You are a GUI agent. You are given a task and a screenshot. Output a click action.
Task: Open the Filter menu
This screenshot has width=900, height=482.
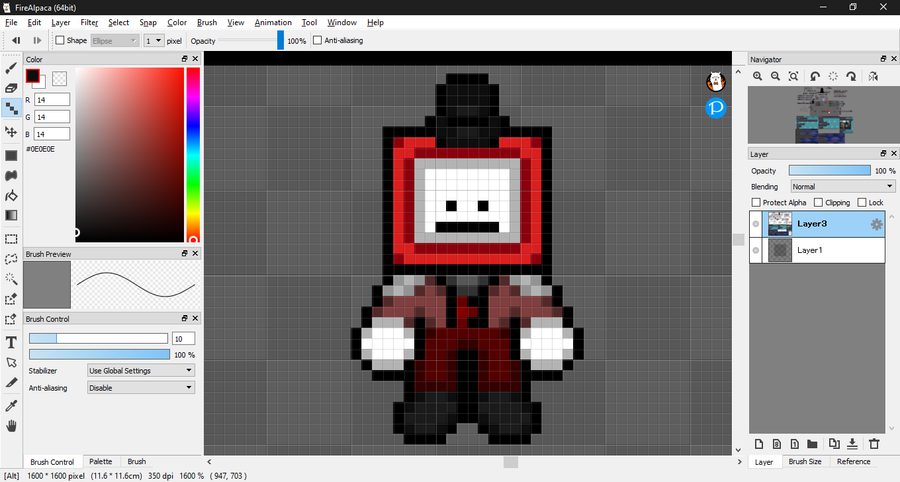[x=89, y=22]
